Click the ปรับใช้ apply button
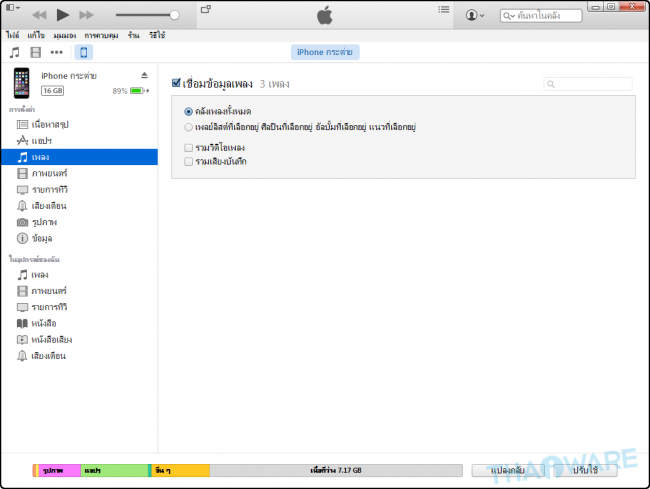Viewport: 650px width, 489px height. (x=585, y=470)
